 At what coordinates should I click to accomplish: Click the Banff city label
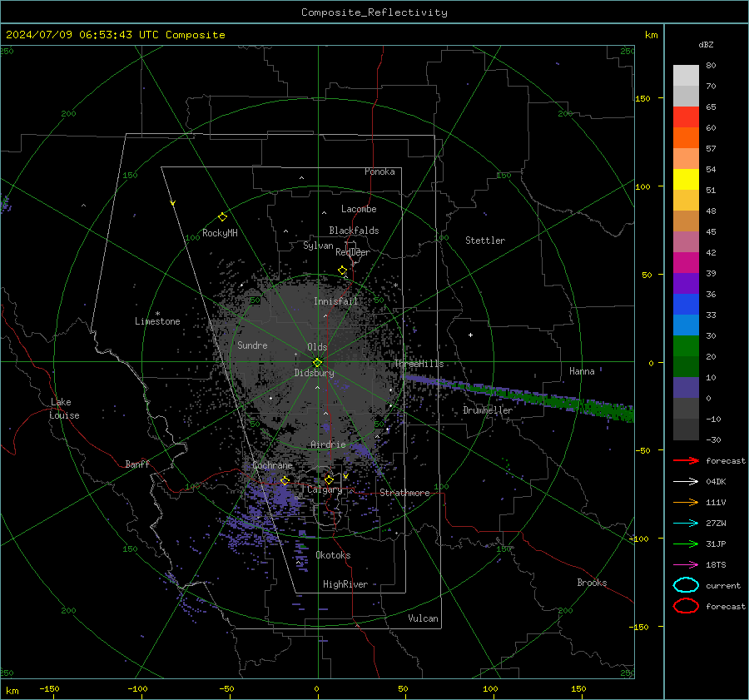coord(137,464)
